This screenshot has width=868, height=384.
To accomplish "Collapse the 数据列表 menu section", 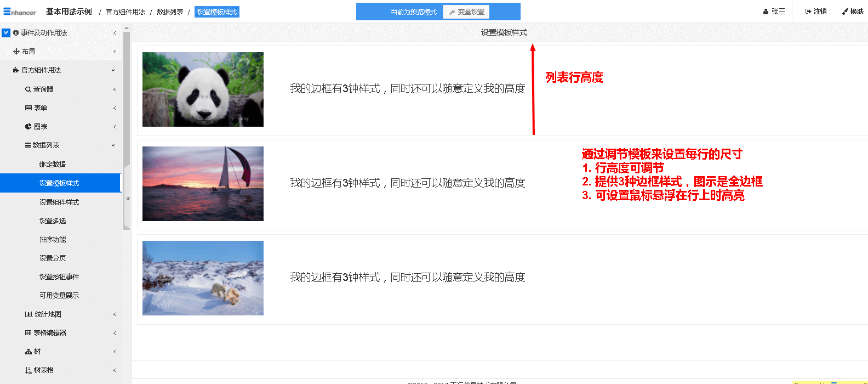I will [113, 145].
